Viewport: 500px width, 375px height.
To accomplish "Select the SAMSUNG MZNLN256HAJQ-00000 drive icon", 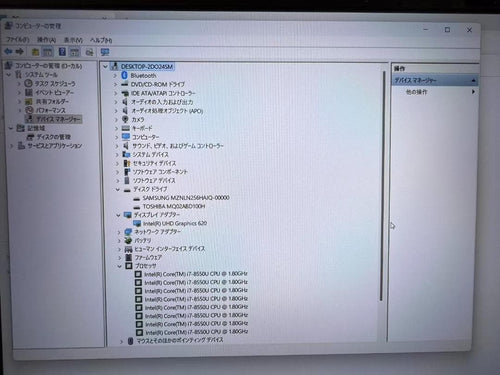I will [x=136, y=199].
